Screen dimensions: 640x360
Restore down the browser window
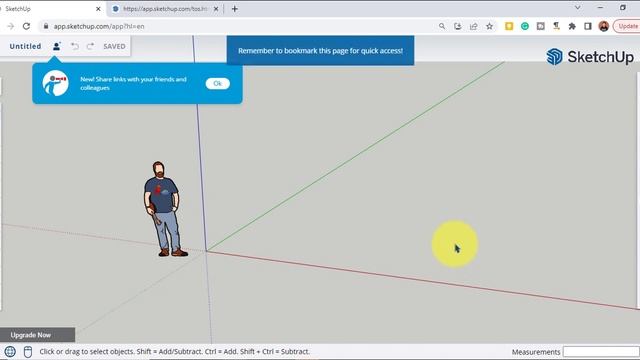coord(623,8)
